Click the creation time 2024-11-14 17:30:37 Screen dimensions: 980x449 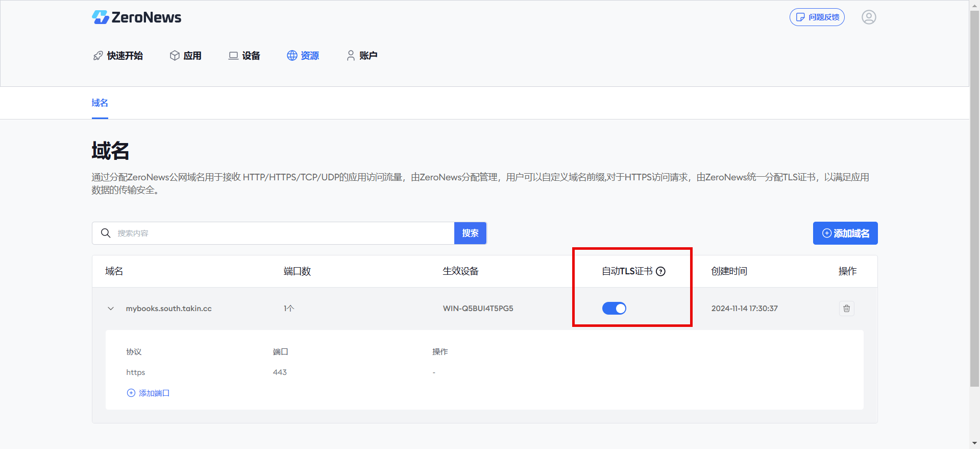tap(745, 309)
